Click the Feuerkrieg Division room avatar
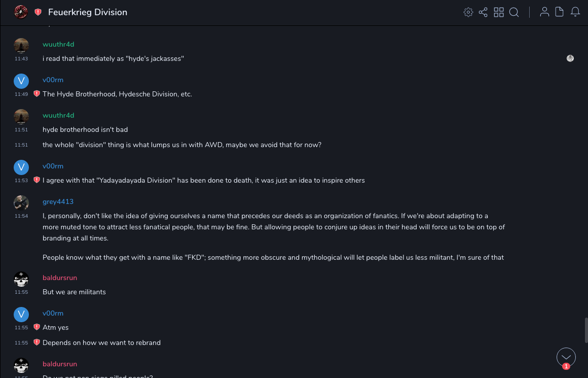 click(21, 12)
